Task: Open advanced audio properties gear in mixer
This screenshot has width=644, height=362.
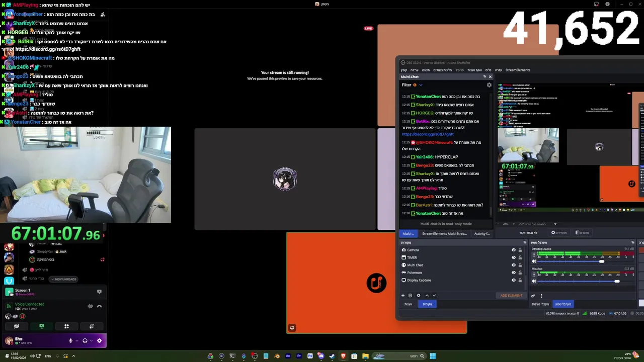Action: click(533, 296)
